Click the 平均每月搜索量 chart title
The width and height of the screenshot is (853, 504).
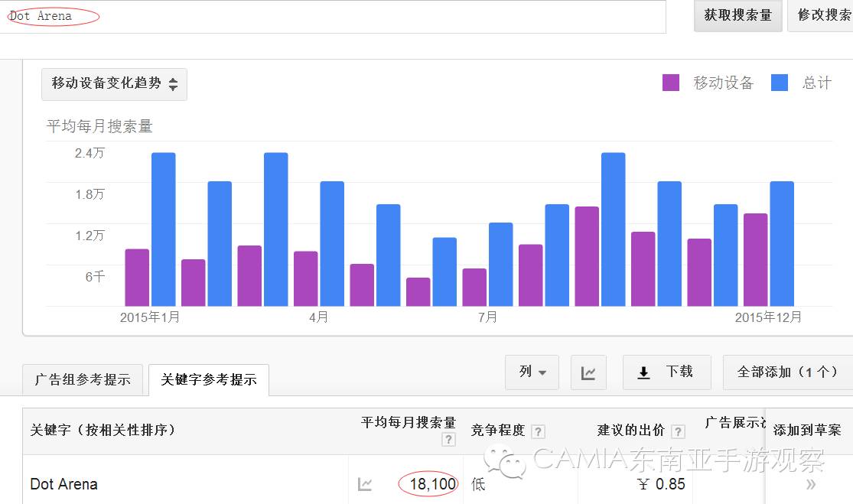pos(99,126)
